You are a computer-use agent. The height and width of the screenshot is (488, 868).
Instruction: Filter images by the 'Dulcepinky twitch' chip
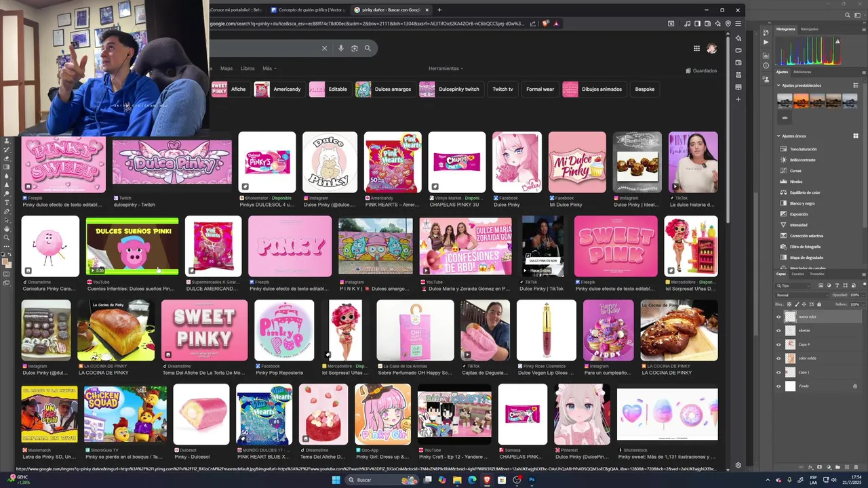pos(450,89)
